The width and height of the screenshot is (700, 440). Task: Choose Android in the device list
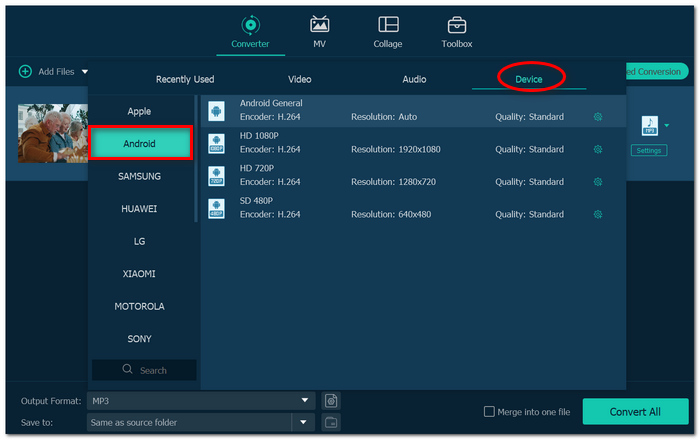click(x=140, y=143)
